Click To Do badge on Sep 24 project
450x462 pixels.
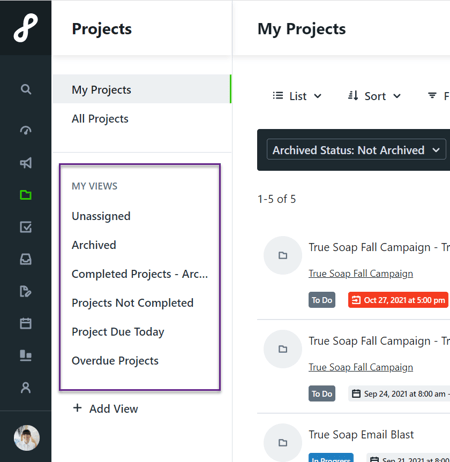(x=322, y=394)
